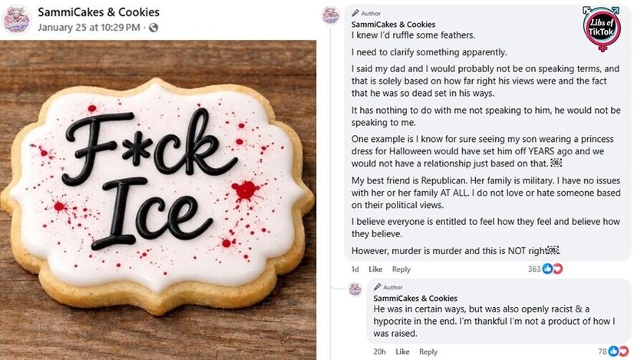Open the first comment's author avatar
644x360 pixels.
pos(331,15)
